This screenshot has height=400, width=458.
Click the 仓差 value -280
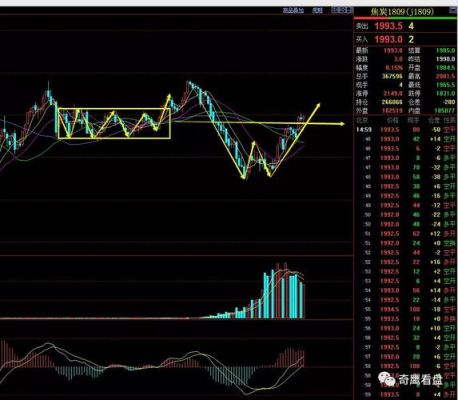(x=449, y=102)
